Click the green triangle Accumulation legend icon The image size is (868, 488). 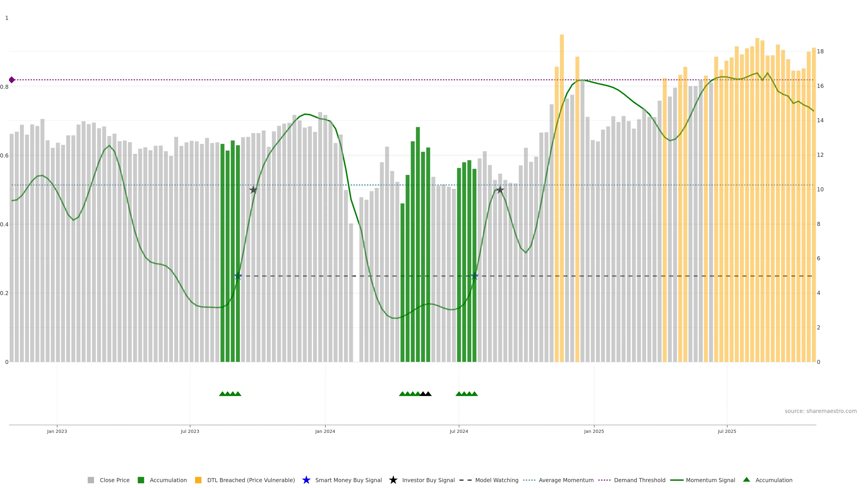746,480
